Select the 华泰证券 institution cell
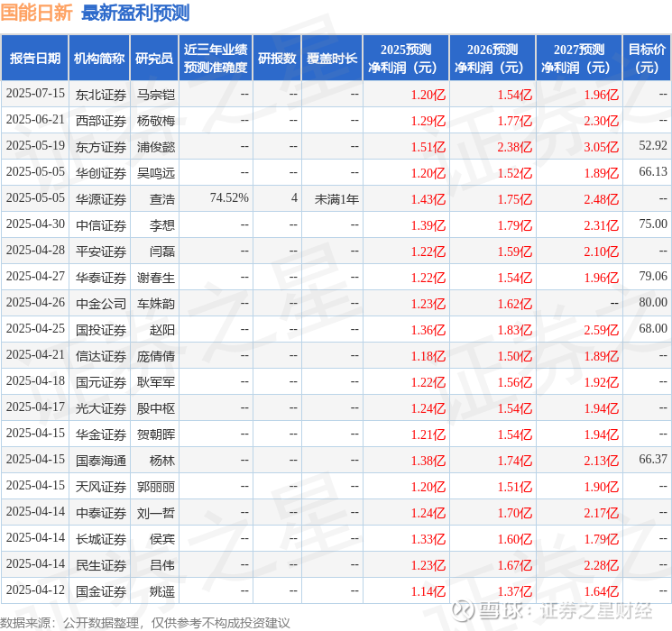Viewport: 672px width, 631px height. pyautogui.click(x=101, y=278)
